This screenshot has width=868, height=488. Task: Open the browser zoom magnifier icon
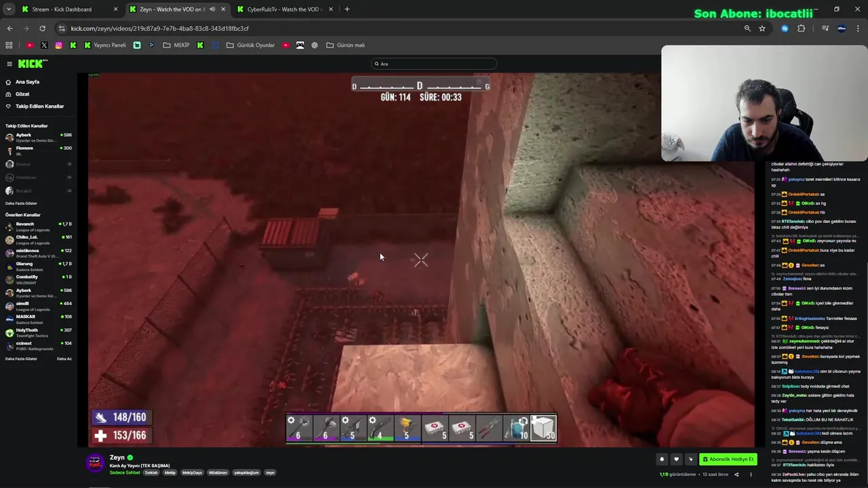pyautogui.click(x=747, y=28)
